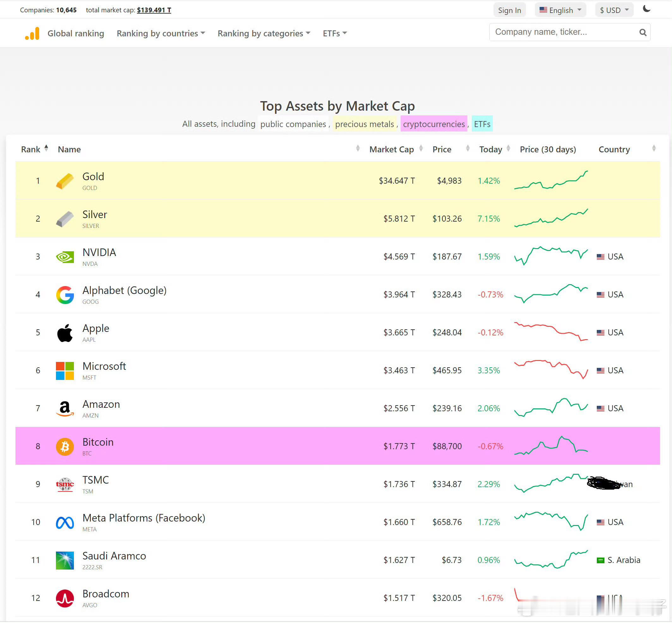Screen dimensions: 672x623
Task: Click the Broadcom logo icon
Action: [65, 598]
